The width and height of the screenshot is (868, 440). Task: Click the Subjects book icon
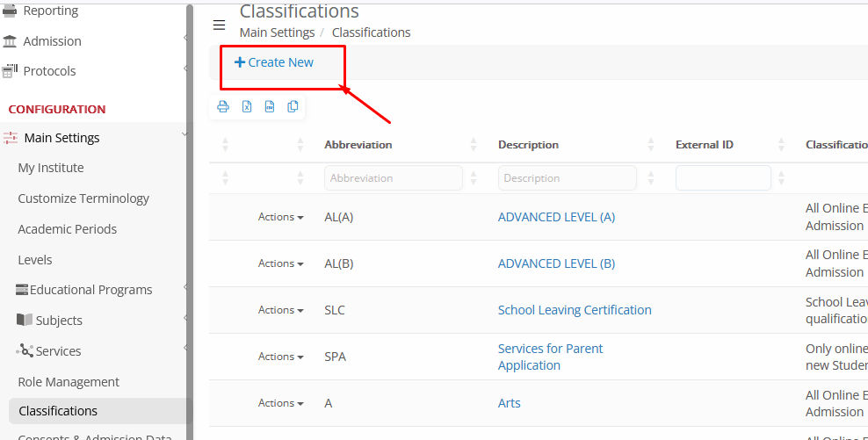coord(25,320)
